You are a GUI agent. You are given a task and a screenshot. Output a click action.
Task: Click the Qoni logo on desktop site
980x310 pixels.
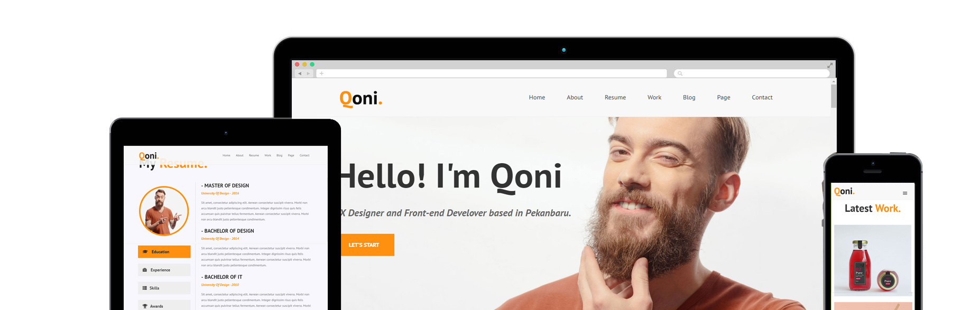[361, 98]
